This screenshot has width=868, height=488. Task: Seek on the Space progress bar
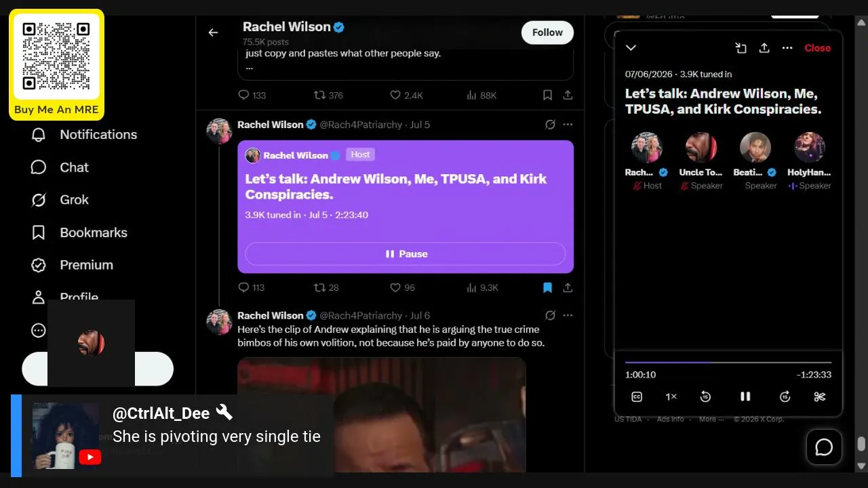728,363
